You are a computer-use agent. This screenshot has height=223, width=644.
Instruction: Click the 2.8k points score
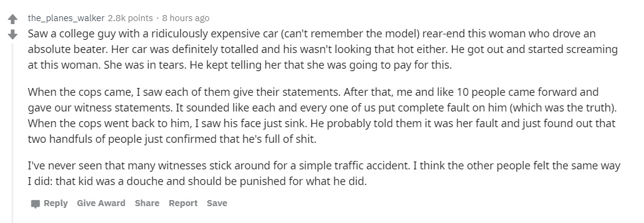[x=130, y=18]
